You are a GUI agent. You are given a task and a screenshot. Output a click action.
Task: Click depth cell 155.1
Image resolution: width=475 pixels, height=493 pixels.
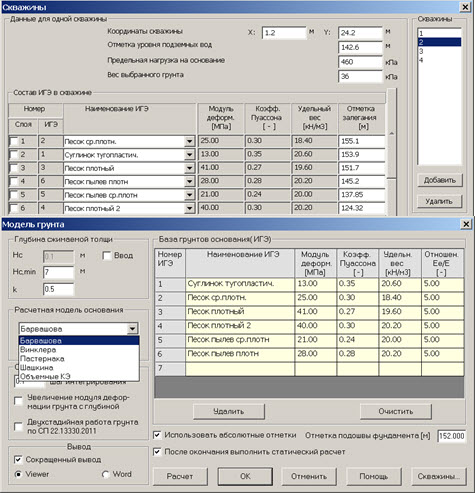pos(362,141)
